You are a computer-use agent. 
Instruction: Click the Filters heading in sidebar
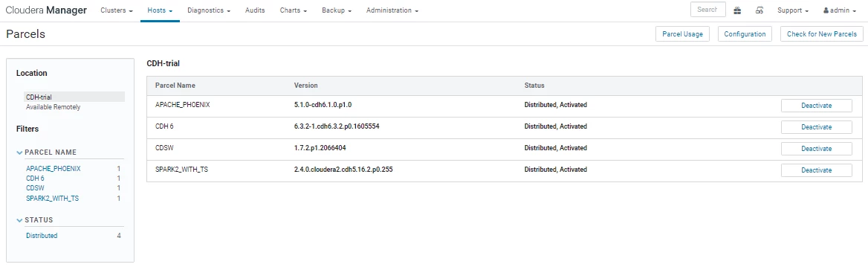click(x=27, y=129)
